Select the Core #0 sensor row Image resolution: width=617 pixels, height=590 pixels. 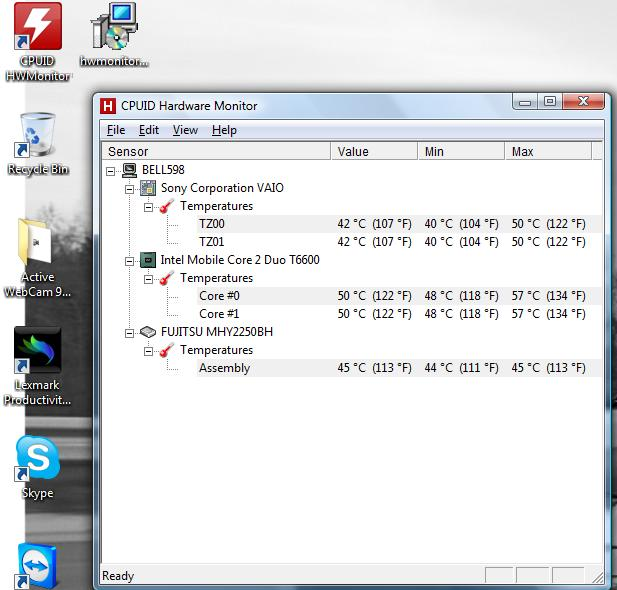click(x=399, y=296)
